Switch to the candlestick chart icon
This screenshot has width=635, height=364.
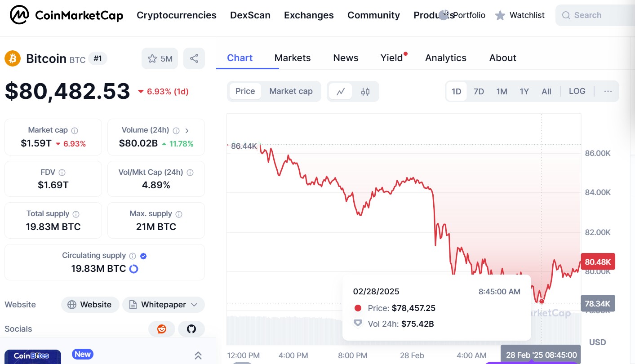365,92
